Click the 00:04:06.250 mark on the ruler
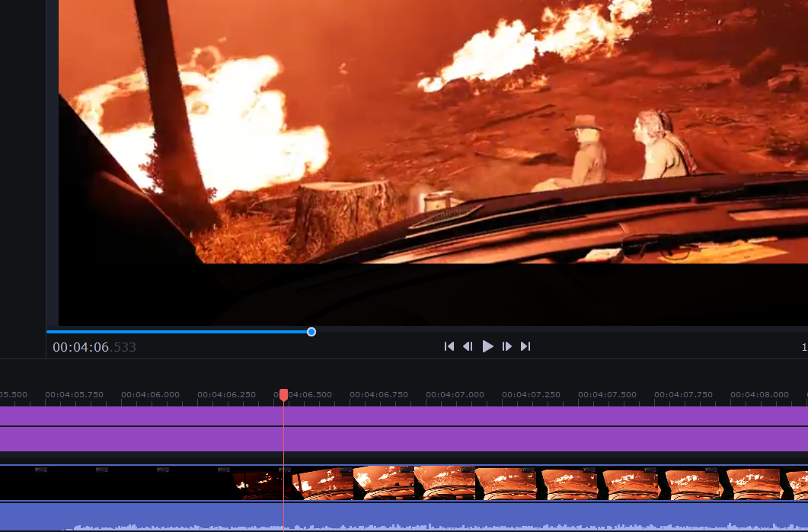 click(x=227, y=394)
